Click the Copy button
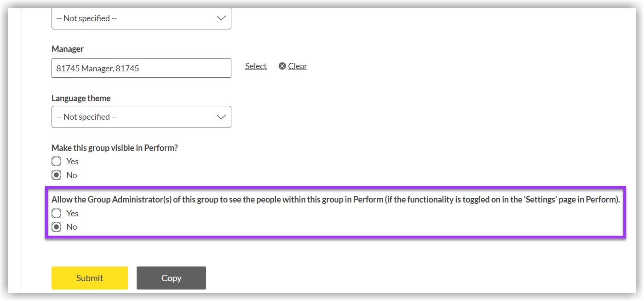This screenshot has width=644, height=301. [x=171, y=278]
